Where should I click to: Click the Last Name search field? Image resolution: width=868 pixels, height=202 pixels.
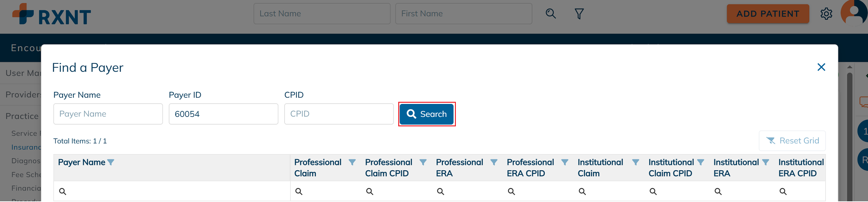point(322,14)
